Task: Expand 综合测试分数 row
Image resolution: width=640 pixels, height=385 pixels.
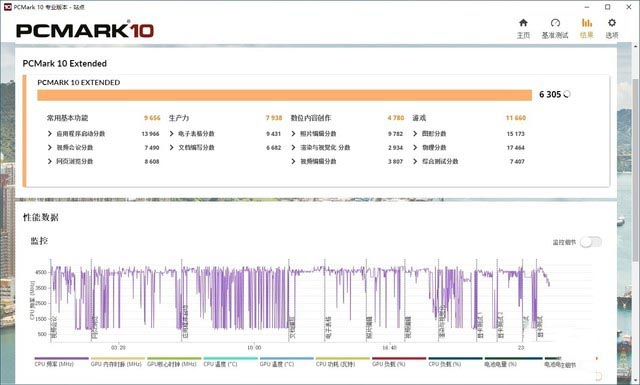Action: pos(415,161)
